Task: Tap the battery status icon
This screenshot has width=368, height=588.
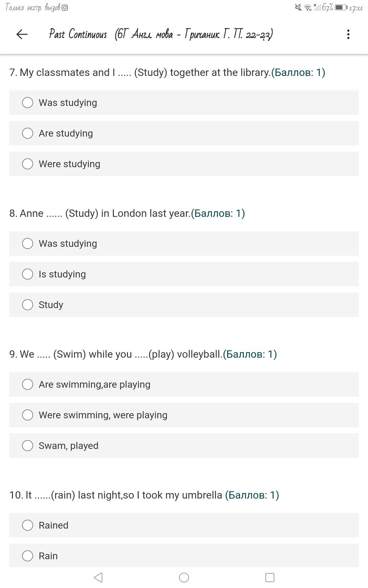Action: (x=340, y=7)
